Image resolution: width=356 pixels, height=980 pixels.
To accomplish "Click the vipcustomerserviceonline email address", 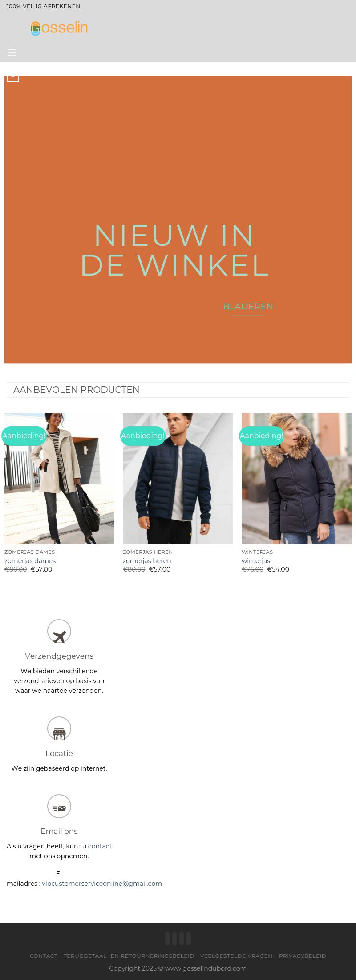I will click(x=102, y=884).
